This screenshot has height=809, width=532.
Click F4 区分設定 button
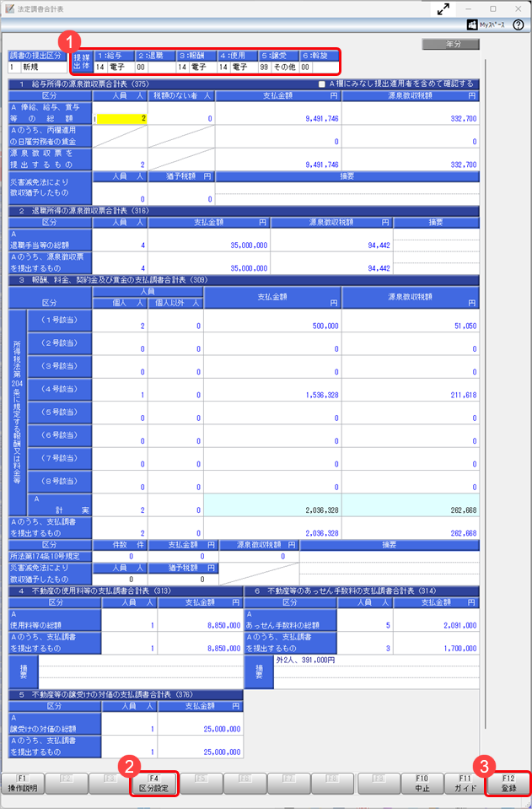click(153, 783)
